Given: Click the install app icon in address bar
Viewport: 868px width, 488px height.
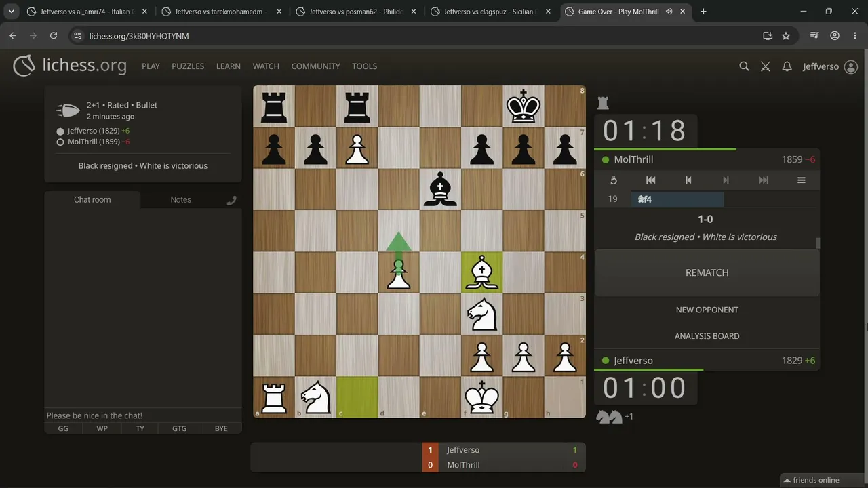Looking at the screenshot, I should point(768,35).
